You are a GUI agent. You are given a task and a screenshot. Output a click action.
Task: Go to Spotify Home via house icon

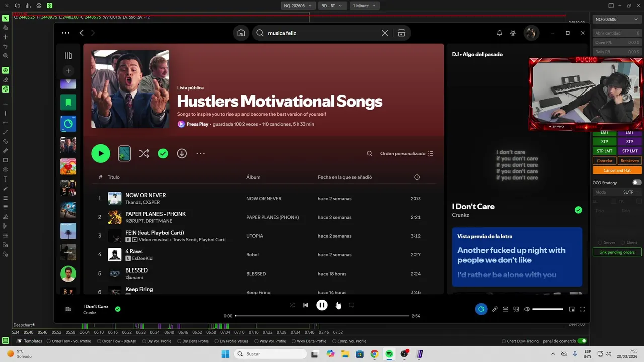[241, 33]
